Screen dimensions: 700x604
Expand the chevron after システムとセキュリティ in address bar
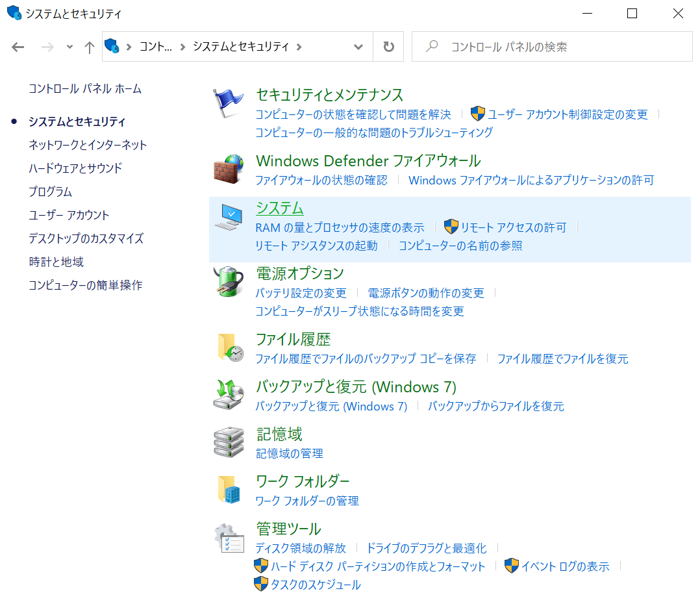tap(299, 47)
